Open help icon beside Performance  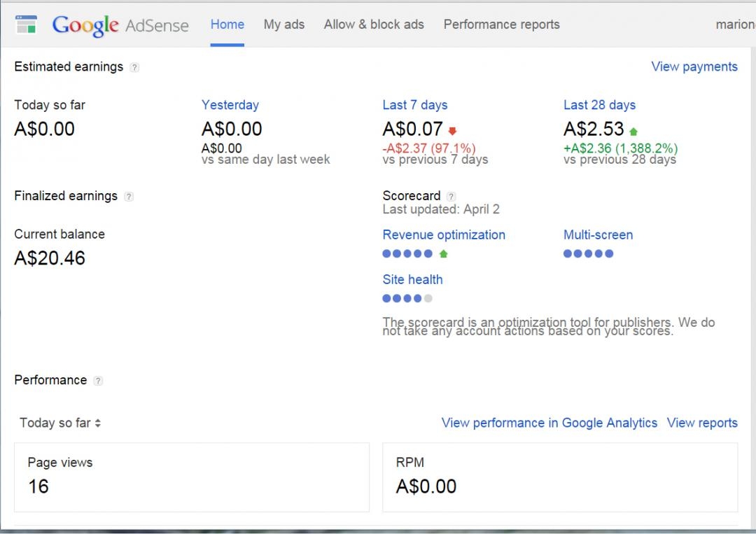[x=98, y=381]
